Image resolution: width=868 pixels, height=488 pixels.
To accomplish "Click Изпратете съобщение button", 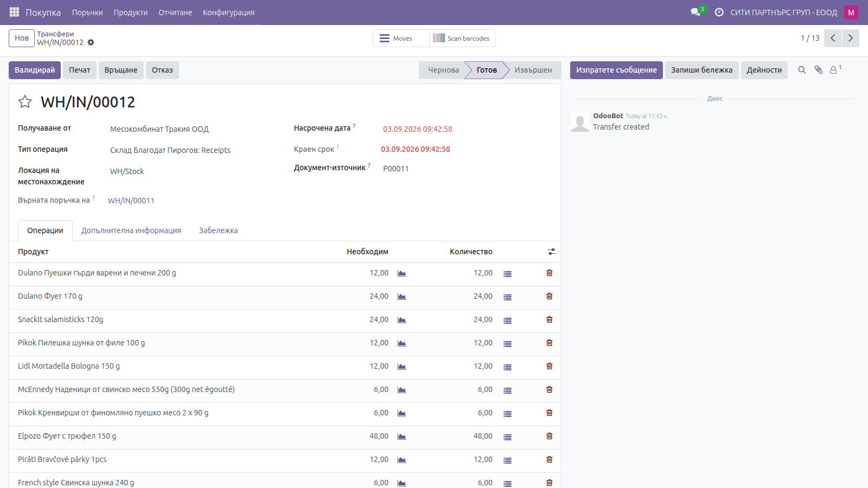I will (x=616, y=70).
